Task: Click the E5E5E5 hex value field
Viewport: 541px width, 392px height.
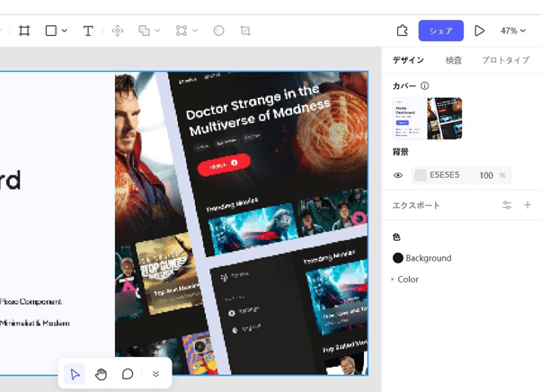Action: tap(444, 175)
